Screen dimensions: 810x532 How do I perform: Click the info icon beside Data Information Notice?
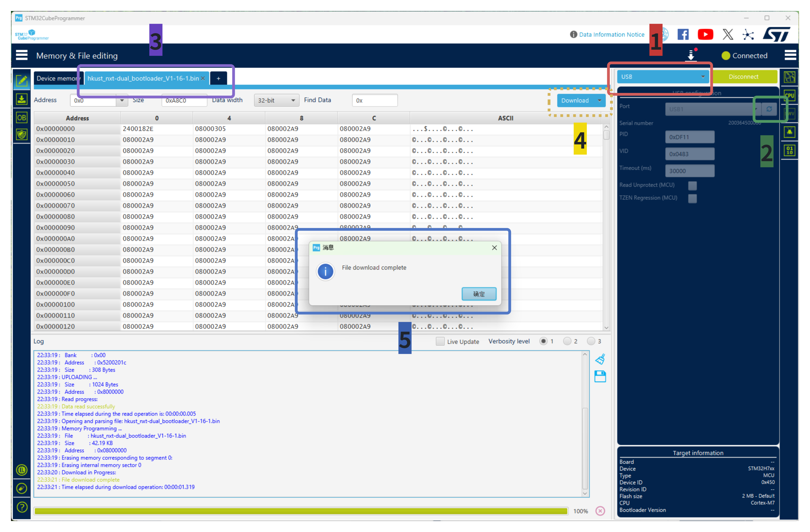point(574,34)
